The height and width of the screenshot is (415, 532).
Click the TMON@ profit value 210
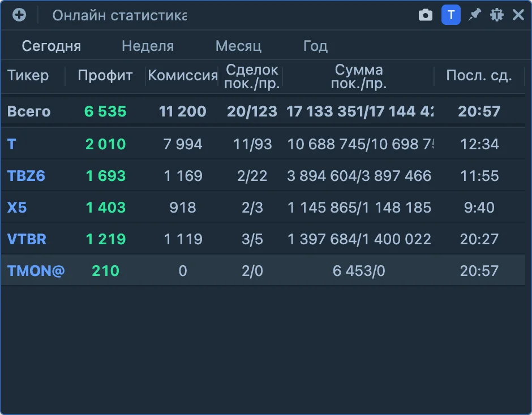[105, 271]
